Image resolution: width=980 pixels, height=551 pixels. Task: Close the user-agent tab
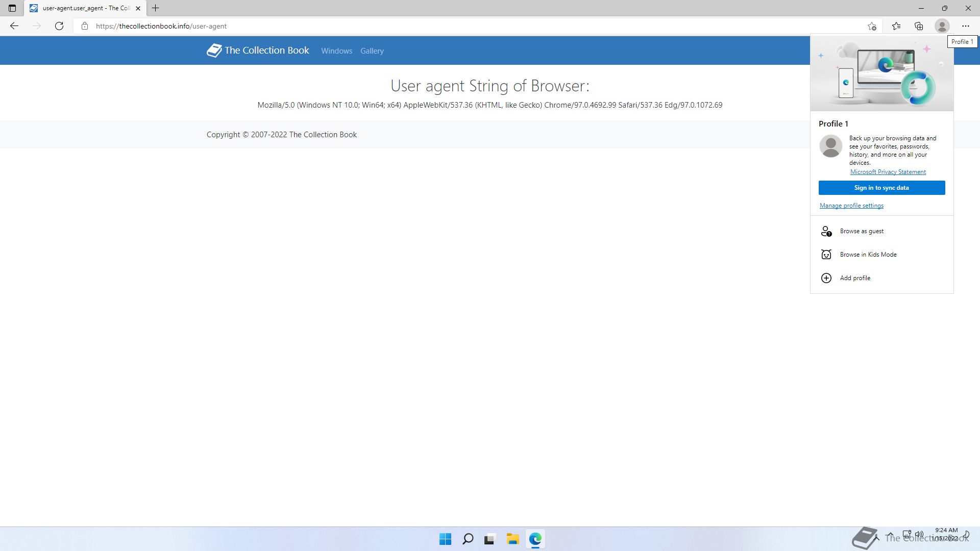[138, 8]
